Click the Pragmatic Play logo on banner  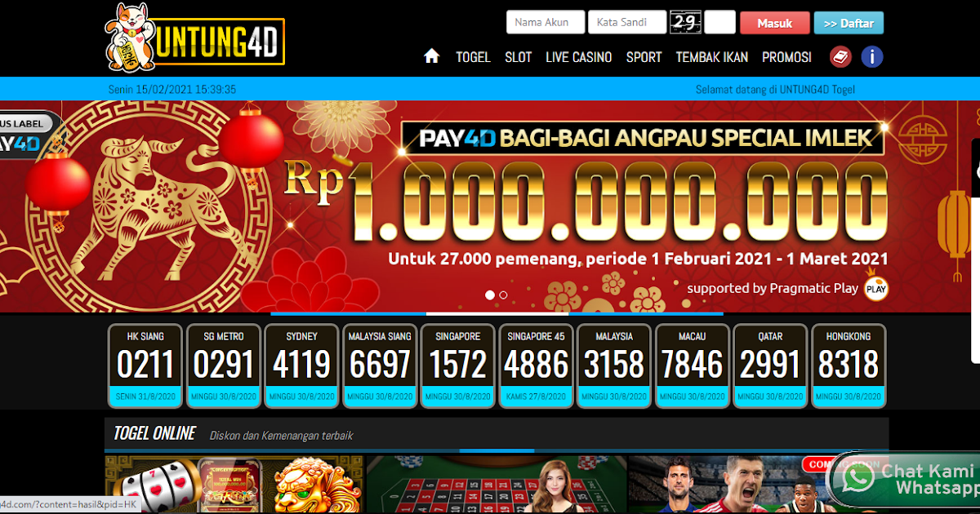(876, 288)
